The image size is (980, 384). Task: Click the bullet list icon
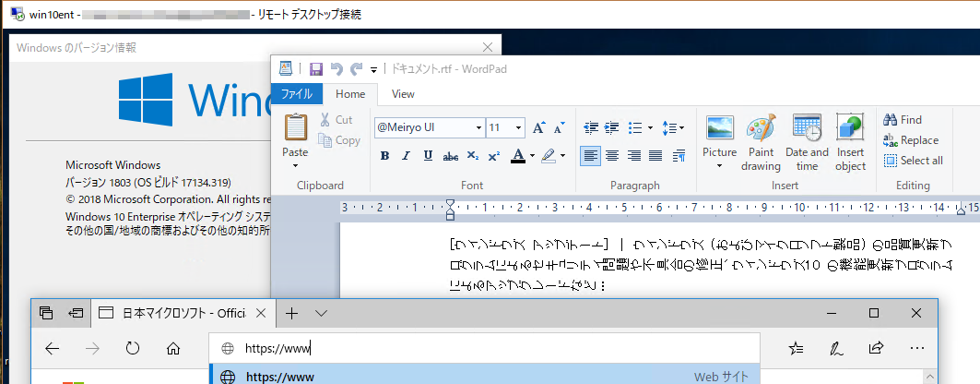point(635,127)
